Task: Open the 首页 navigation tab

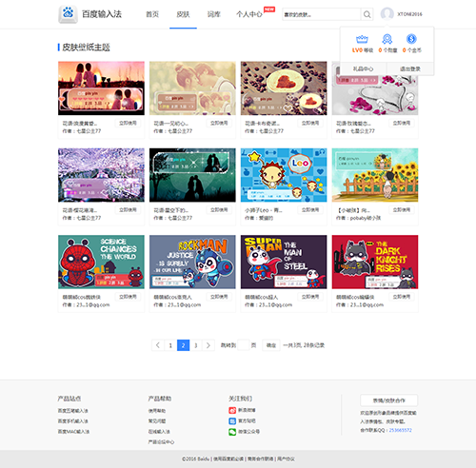Action: (x=152, y=14)
